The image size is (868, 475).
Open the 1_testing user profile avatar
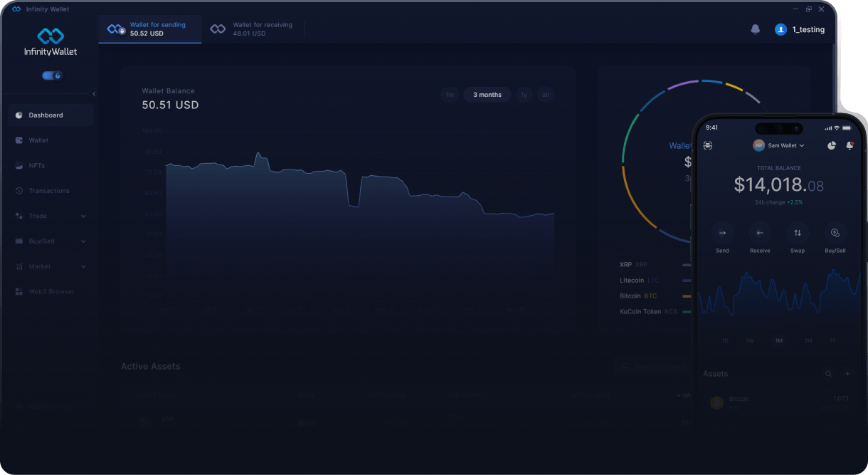[780, 30]
